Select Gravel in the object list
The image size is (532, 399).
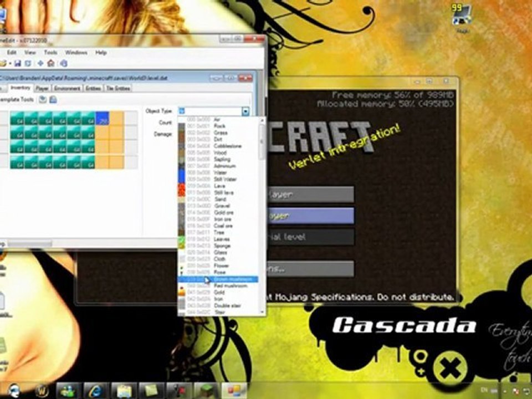pos(218,206)
